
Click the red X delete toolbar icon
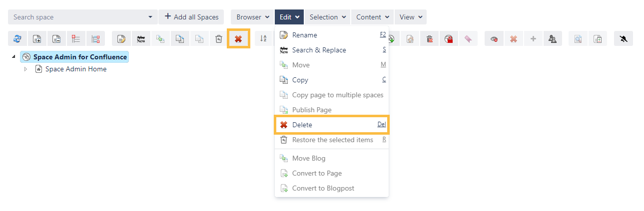(238, 39)
